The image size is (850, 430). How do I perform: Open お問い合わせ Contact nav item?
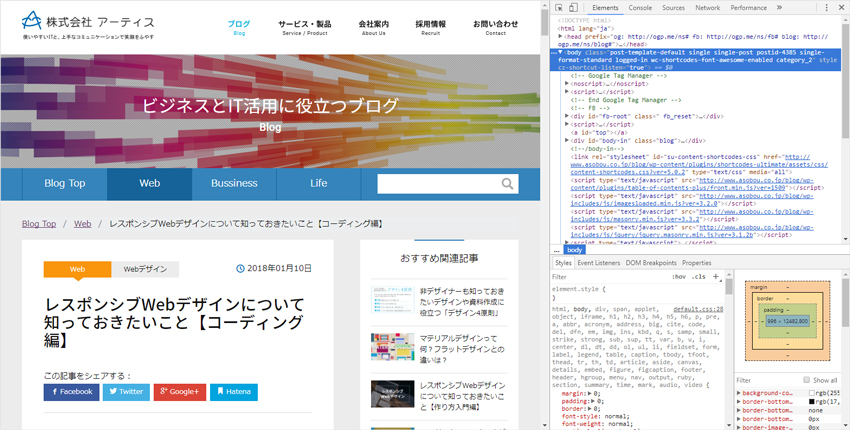495,27
